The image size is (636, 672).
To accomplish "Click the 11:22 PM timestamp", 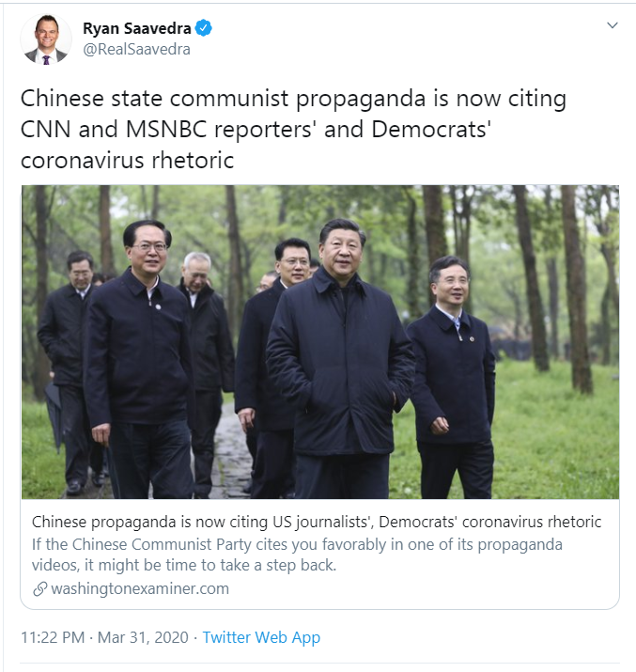I will [x=53, y=637].
